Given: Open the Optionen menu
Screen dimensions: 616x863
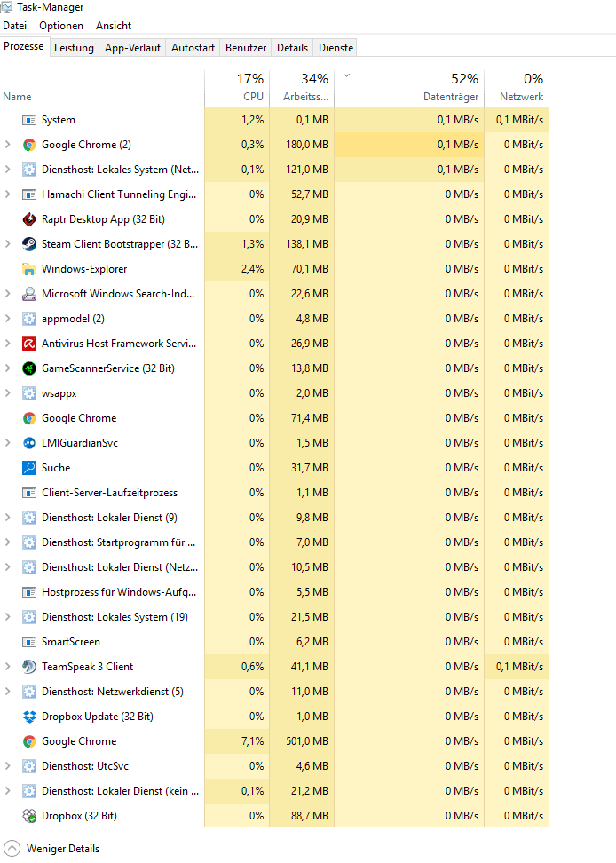Looking at the screenshot, I should (61, 26).
